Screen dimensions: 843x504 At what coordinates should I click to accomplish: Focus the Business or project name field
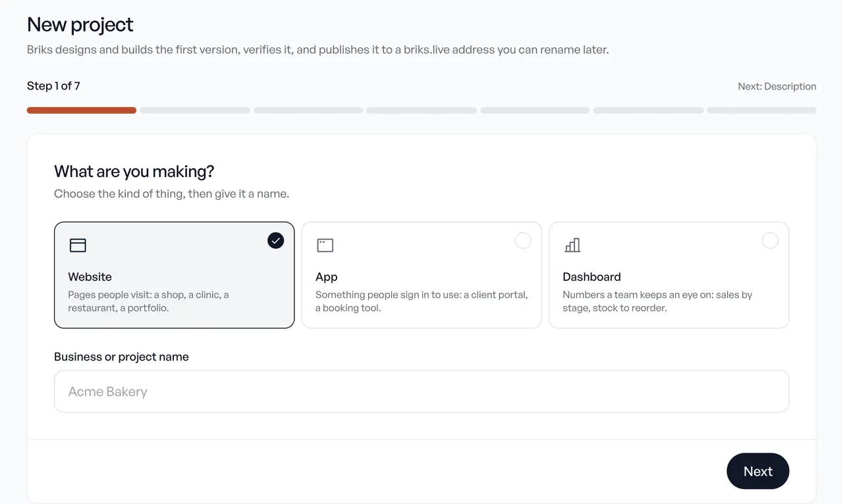click(421, 391)
